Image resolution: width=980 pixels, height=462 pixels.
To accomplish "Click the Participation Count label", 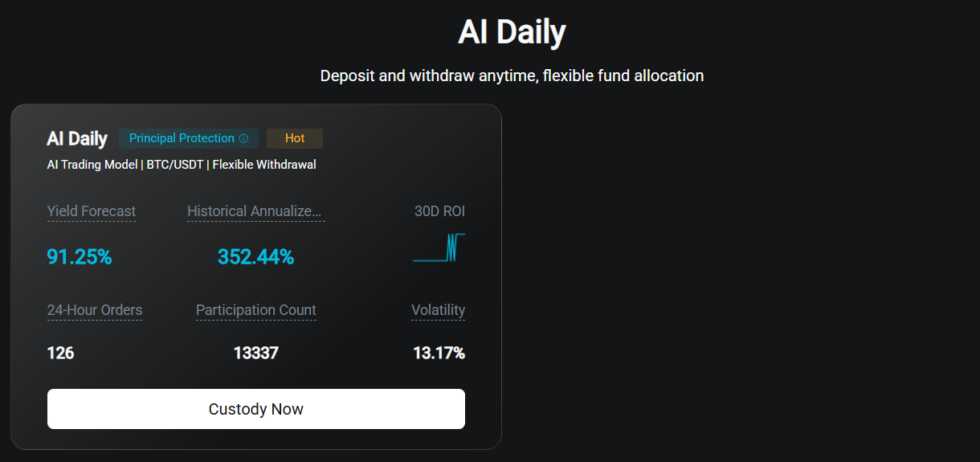I will 256,310.
